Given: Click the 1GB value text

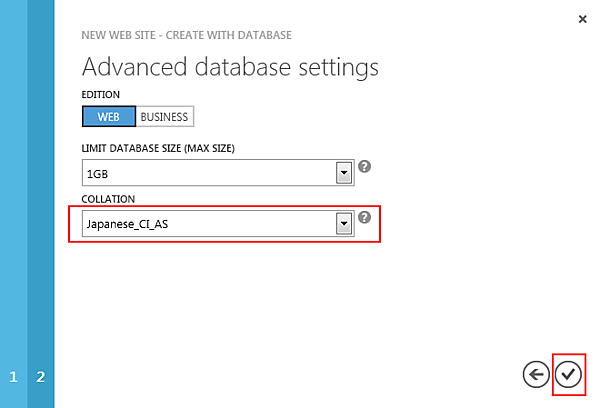Looking at the screenshot, I should (x=97, y=174).
